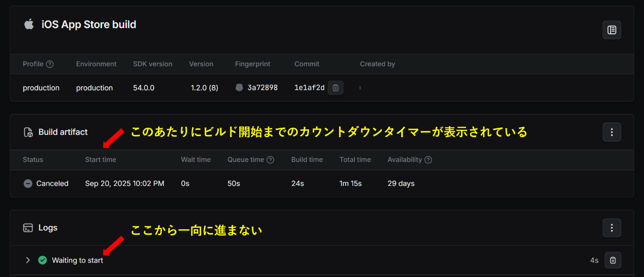Click the Queue time help icon
The width and height of the screenshot is (644, 277).
[x=270, y=160]
